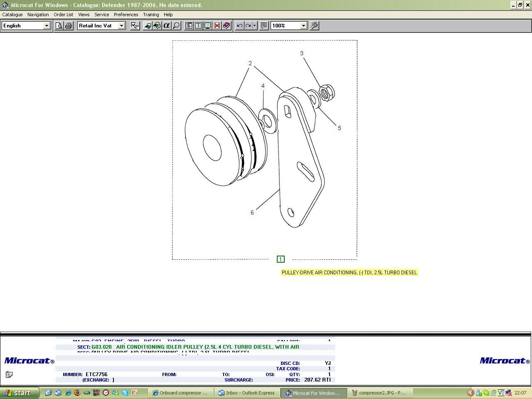
Task: Click the system tray clock 22:07
Action: 520,393
